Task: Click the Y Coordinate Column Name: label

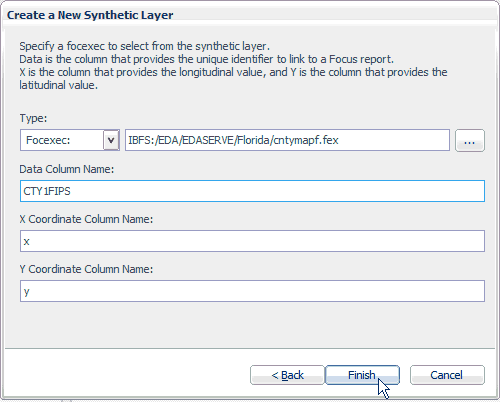Action: 86,269
